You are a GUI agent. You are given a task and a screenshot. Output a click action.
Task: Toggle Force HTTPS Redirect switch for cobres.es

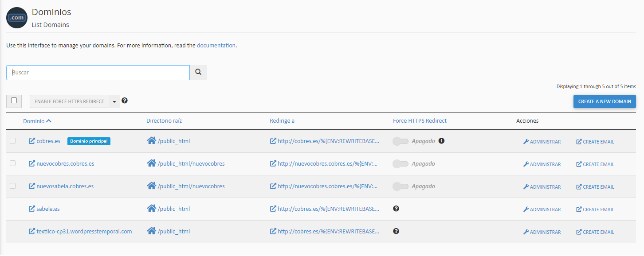pos(401,141)
